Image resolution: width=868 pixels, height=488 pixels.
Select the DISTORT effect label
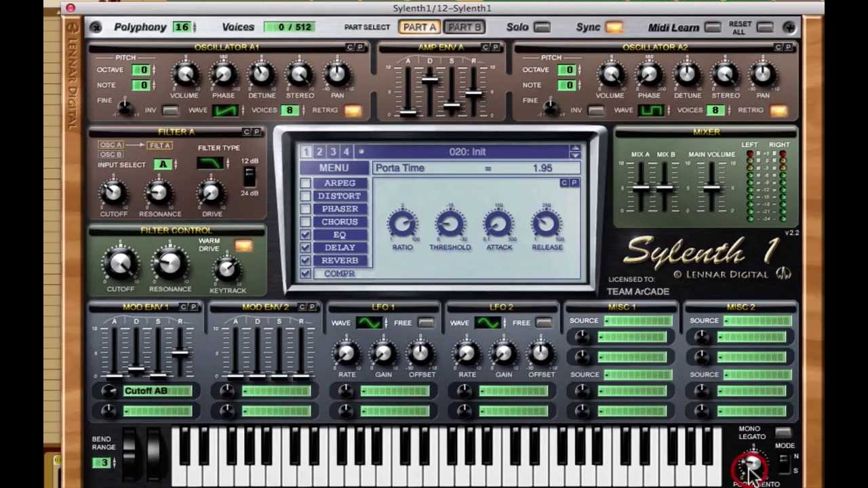[340, 196]
